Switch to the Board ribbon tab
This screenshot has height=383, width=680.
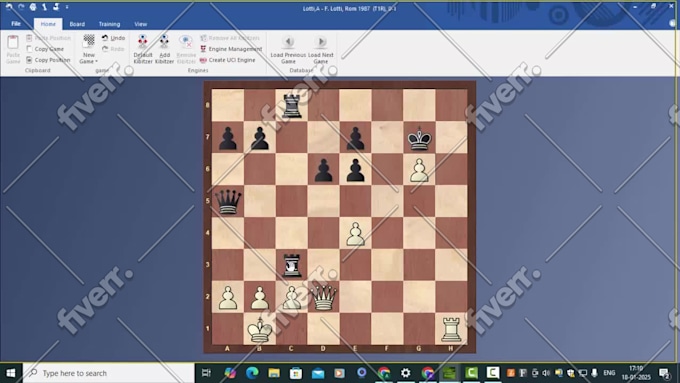pyautogui.click(x=77, y=24)
